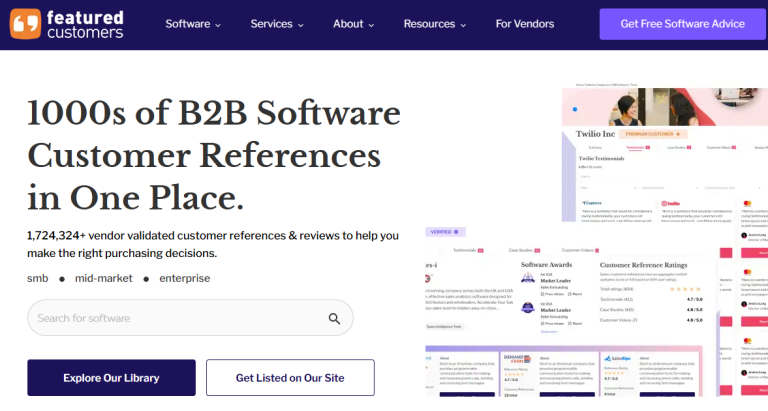Click the 'smb' segment text
Screen dimensions: 768x411
pos(38,278)
